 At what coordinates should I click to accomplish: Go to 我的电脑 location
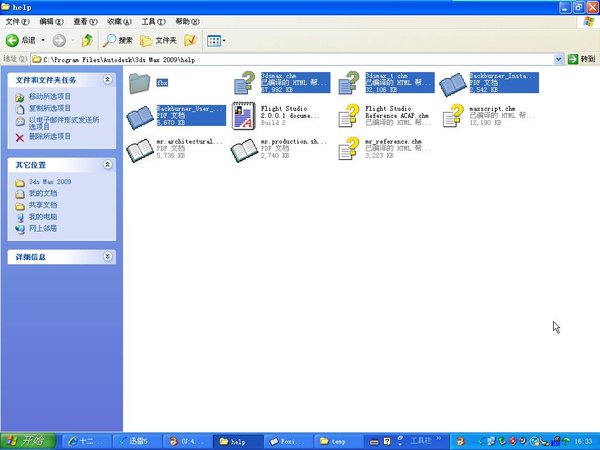coord(43,217)
